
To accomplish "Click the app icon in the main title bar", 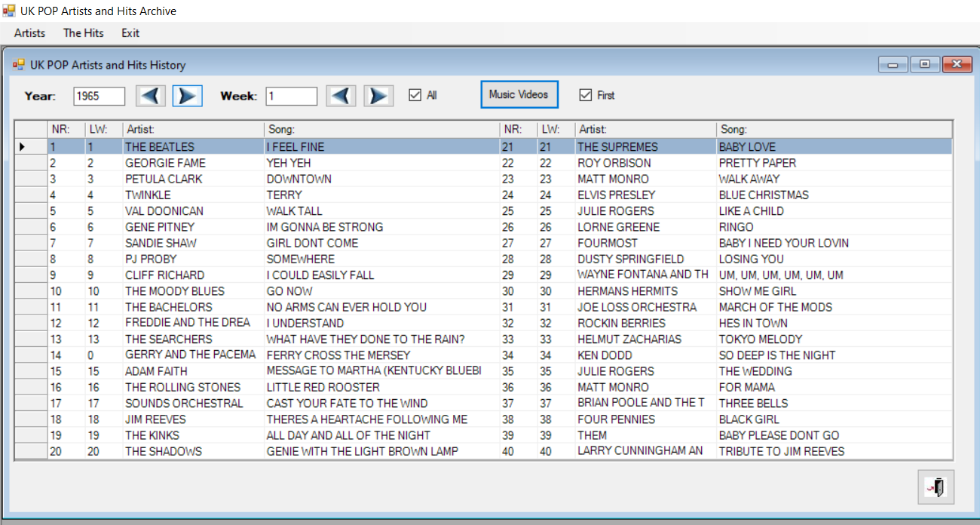I will coord(9,11).
